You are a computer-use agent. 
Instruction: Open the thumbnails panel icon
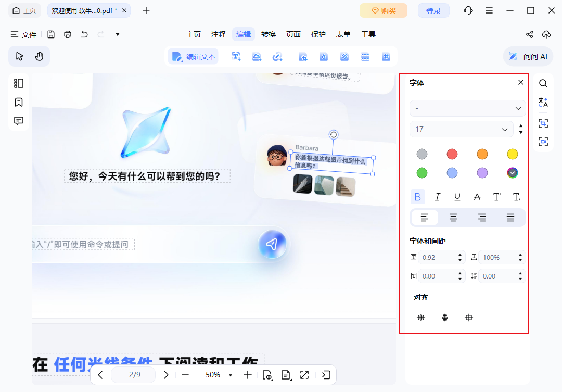pos(19,83)
